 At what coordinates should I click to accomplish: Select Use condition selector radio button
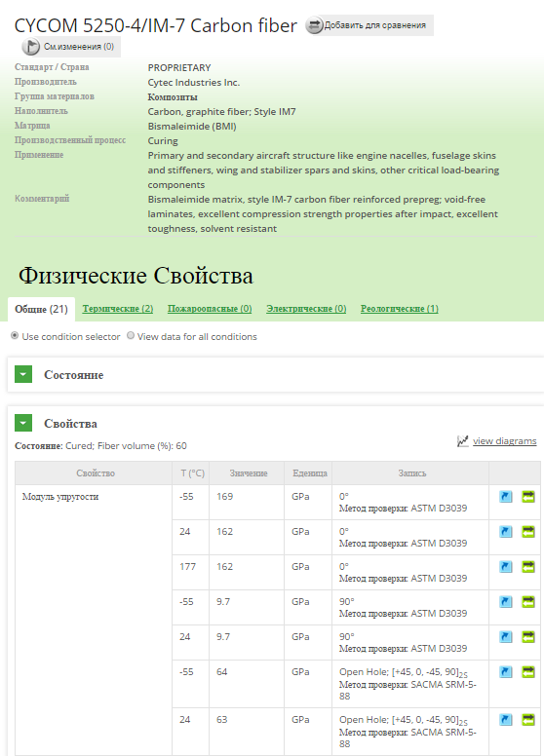click(x=15, y=335)
